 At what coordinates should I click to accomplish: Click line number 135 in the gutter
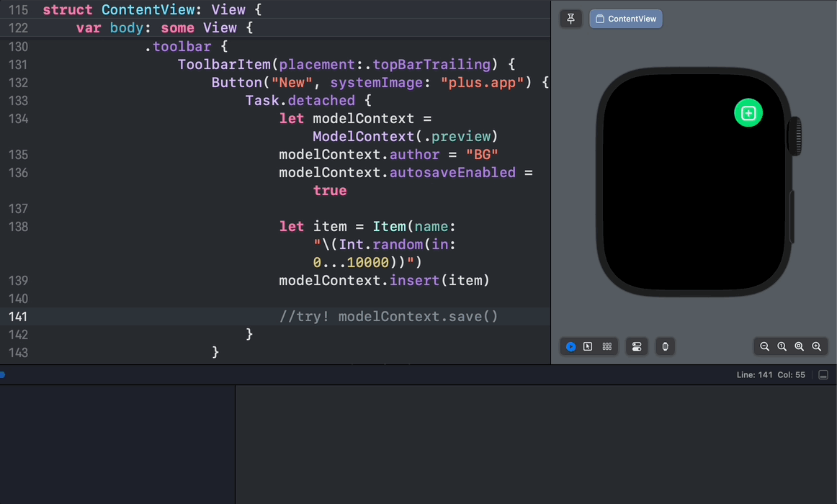tap(18, 155)
